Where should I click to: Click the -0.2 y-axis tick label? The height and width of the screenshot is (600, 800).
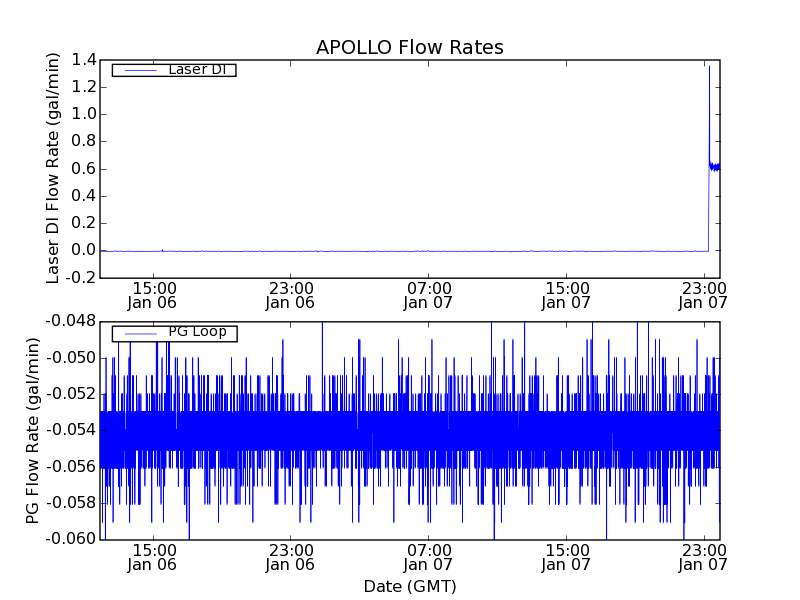pos(81,278)
